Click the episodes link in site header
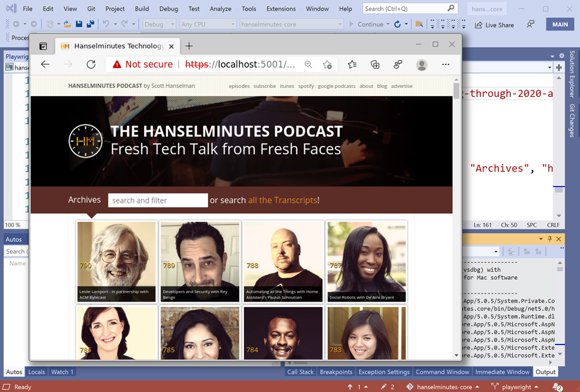This screenshot has height=392, width=580. 239,86
